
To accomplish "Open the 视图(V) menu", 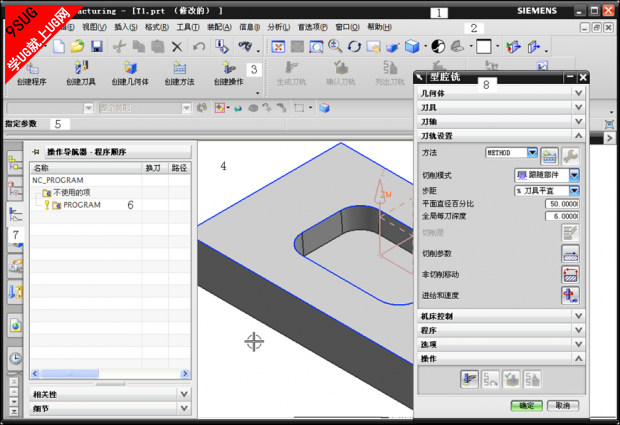I will pyautogui.click(x=94, y=27).
